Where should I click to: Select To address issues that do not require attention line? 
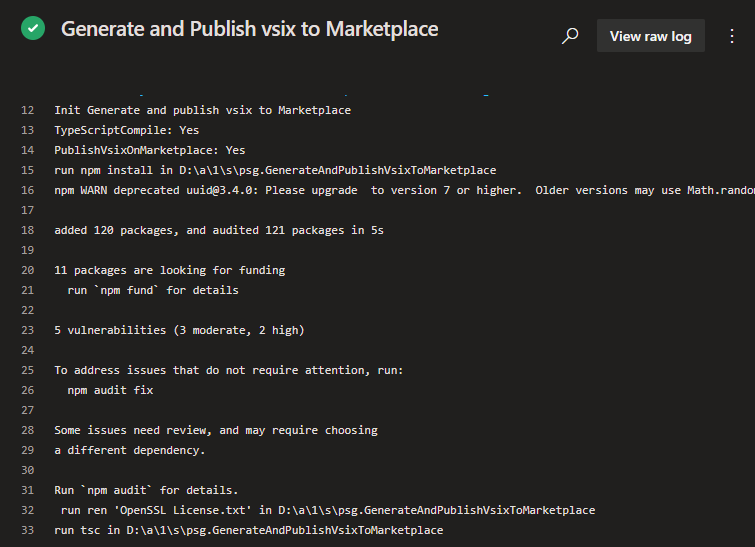point(229,370)
